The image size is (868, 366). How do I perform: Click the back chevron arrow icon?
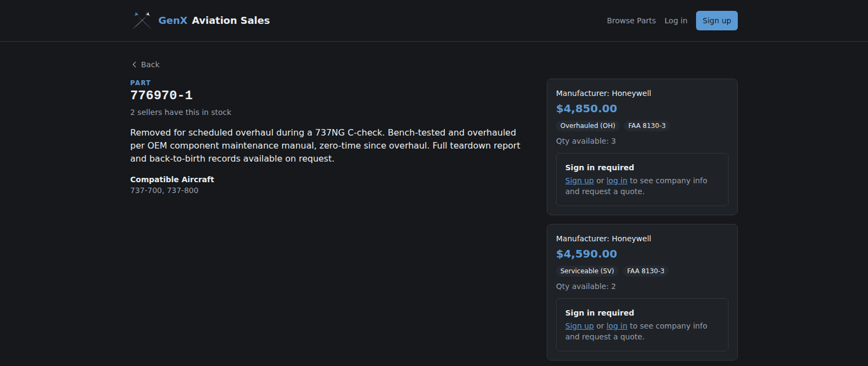tap(134, 65)
